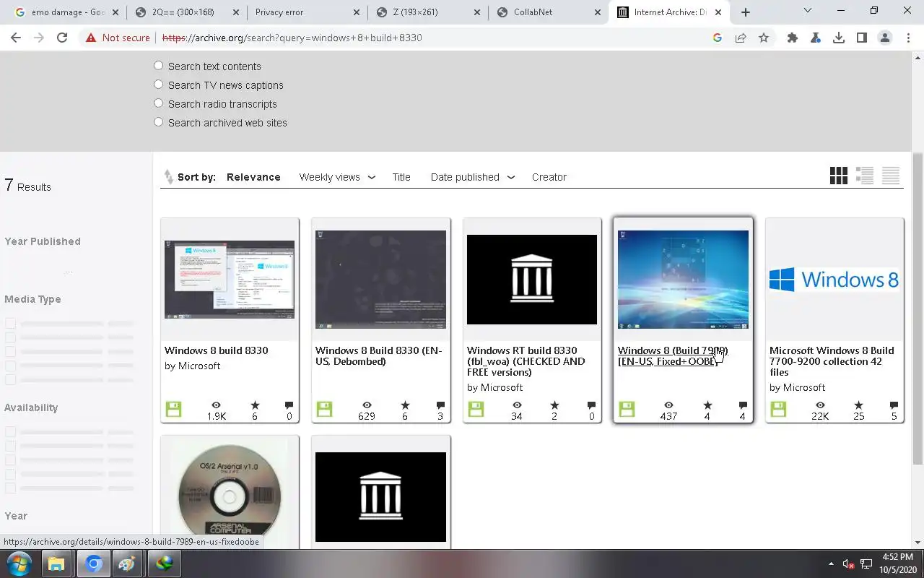Open Windows 8 Build 8330 (EN-US, Debombed) link
Screen dimensions: 924x578
(x=379, y=355)
